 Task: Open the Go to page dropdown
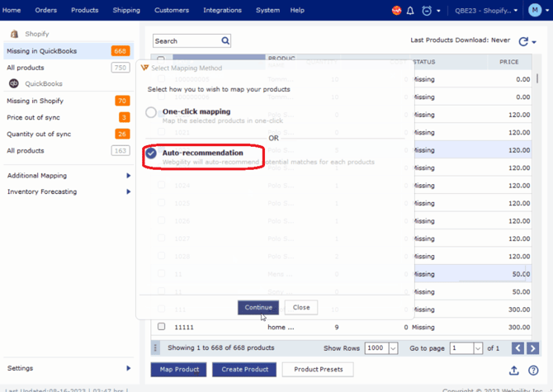click(466, 348)
